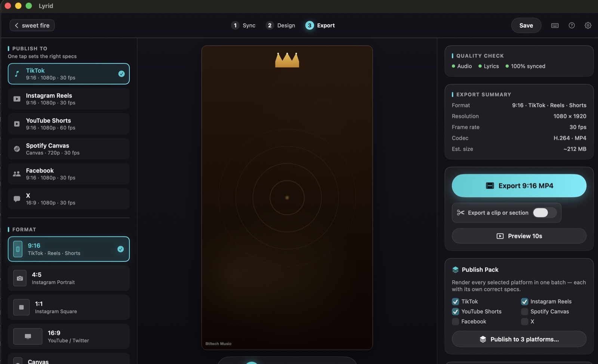Open the help question mark icon
Viewport: 598px width, 364px height.
point(571,25)
